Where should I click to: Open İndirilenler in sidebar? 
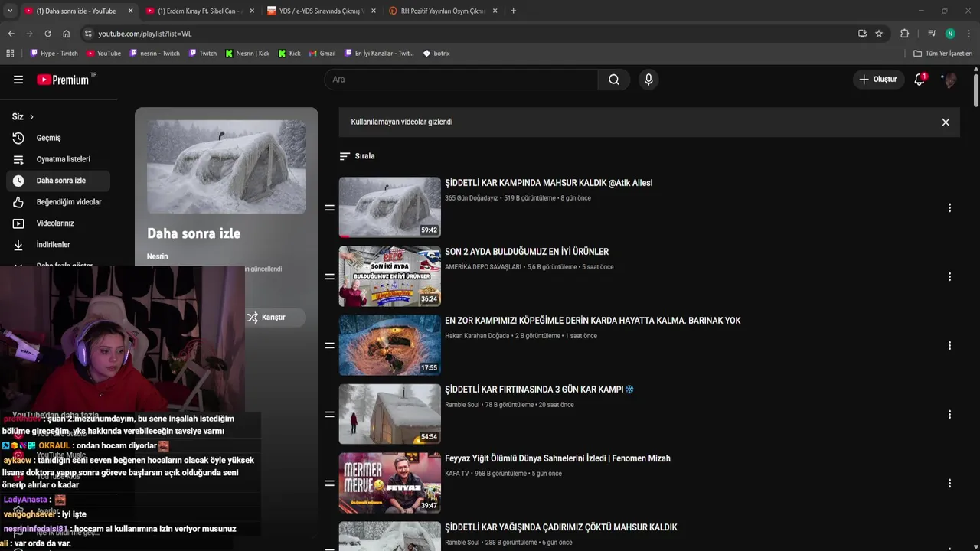tap(57, 245)
